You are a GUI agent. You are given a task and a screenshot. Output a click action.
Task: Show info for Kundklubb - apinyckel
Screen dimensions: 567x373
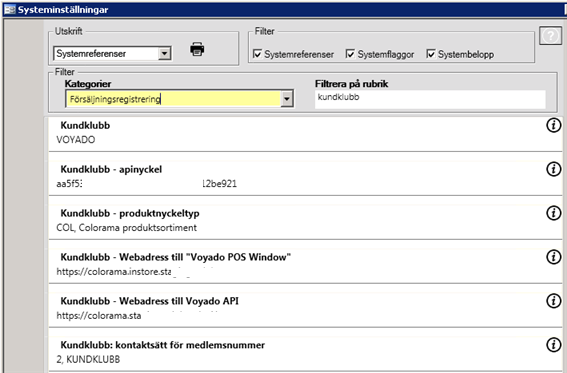(x=553, y=169)
